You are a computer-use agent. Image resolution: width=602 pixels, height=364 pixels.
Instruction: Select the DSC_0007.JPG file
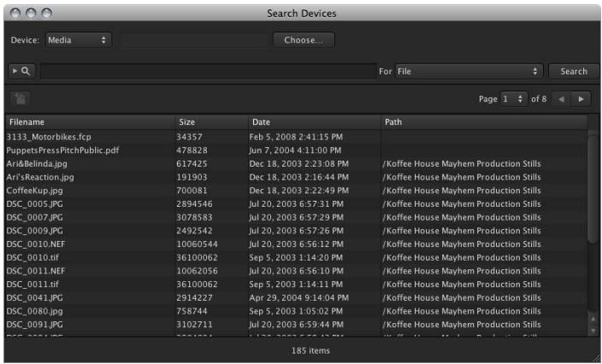(34, 218)
